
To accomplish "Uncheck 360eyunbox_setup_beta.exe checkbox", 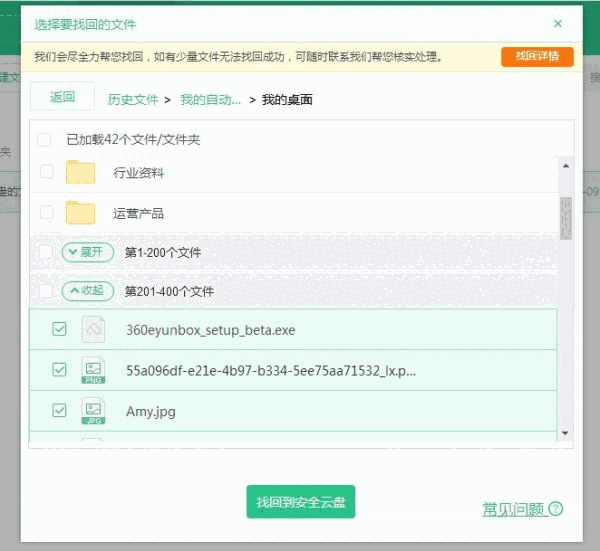I will click(x=59, y=329).
